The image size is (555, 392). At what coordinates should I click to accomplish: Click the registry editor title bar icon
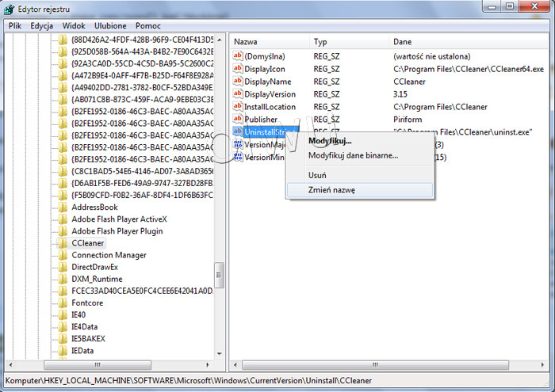click(10, 10)
